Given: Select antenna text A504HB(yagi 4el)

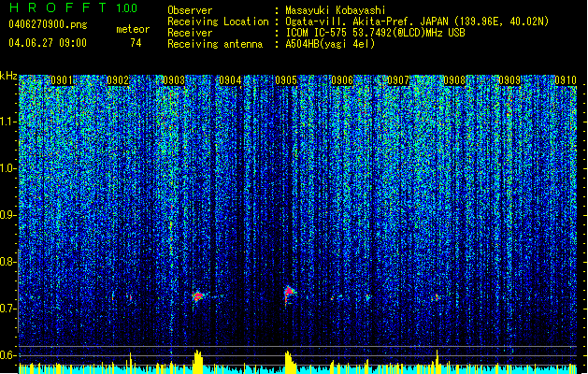Looking at the screenshot, I should tap(330, 44).
